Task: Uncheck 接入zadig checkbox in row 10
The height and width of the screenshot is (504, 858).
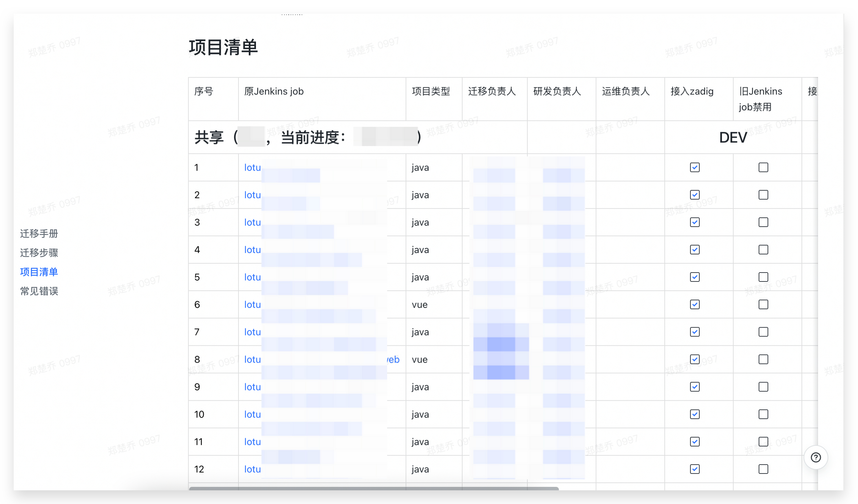Action: coord(695,414)
